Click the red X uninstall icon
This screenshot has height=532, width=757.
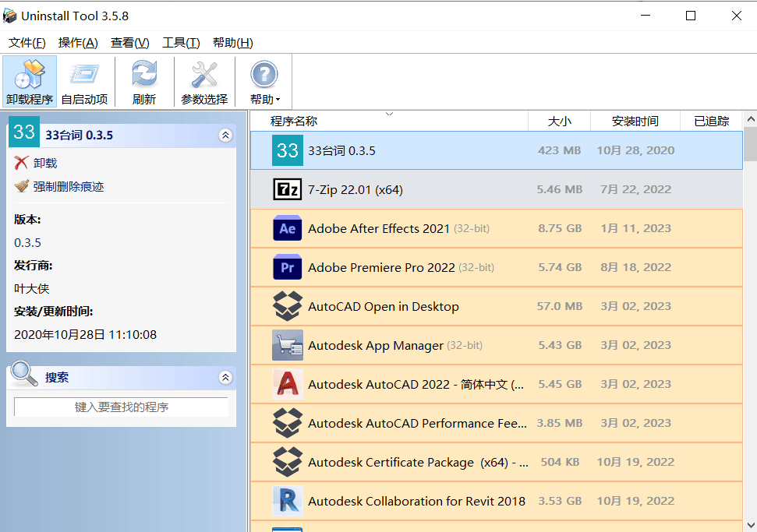pos(21,163)
